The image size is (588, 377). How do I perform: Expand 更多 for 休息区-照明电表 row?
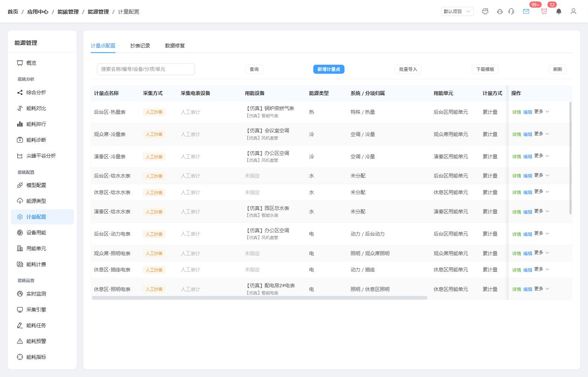(x=542, y=289)
